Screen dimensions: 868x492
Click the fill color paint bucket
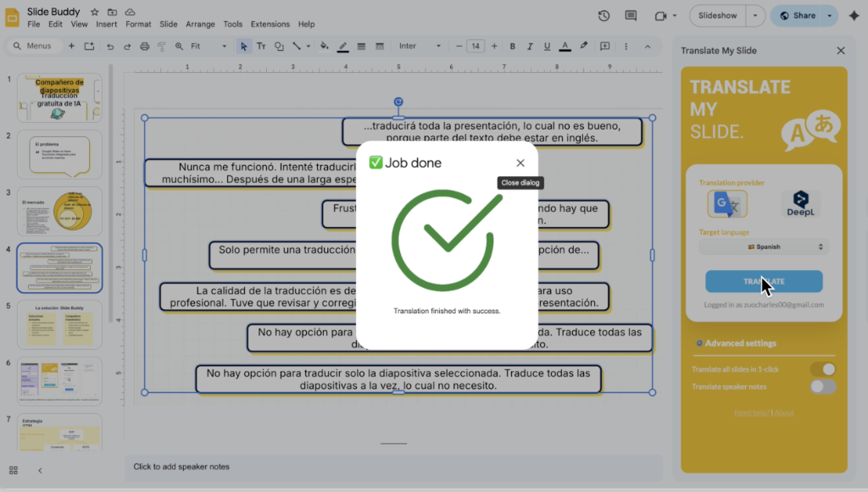tap(325, 46)
